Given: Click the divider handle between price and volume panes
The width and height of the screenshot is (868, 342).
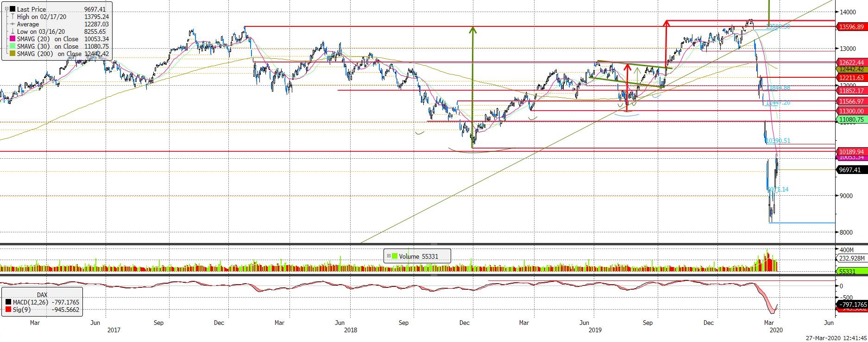Looking at the screenshot, I should coord(434,244).
